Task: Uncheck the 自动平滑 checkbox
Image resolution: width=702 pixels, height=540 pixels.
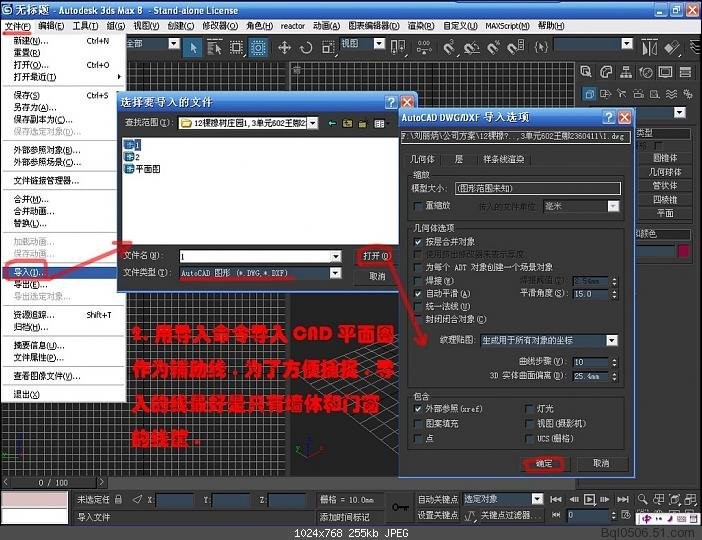Action: [418, 294]
